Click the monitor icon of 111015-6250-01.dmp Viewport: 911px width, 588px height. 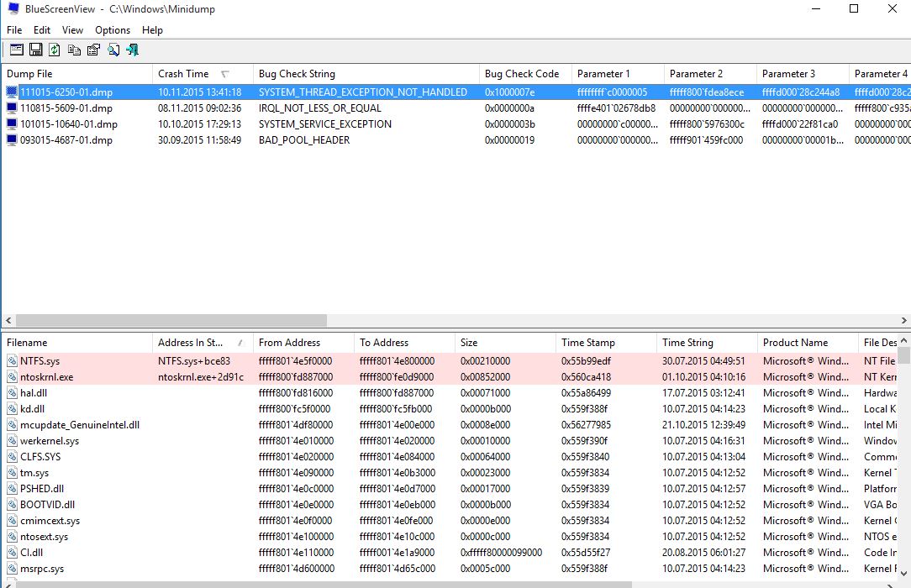[12, 92]
